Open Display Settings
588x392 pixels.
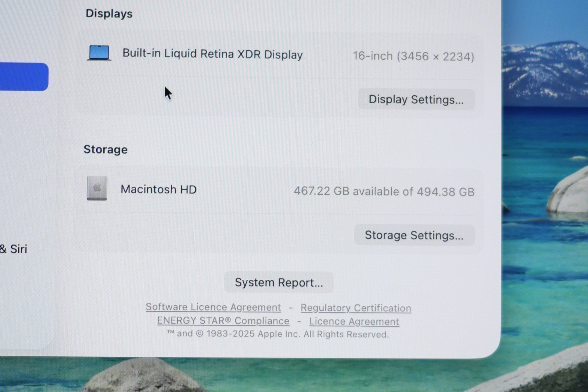coord(416,99)
